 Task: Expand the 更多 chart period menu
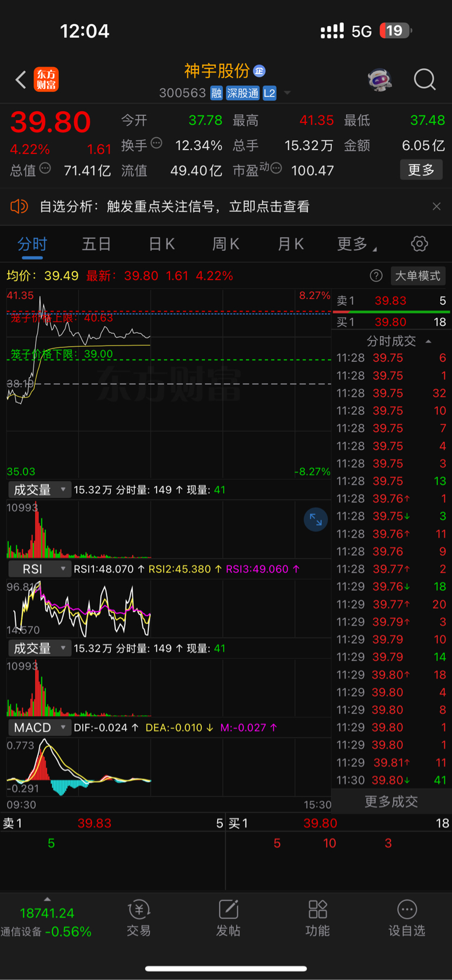(x=357, y=244)
